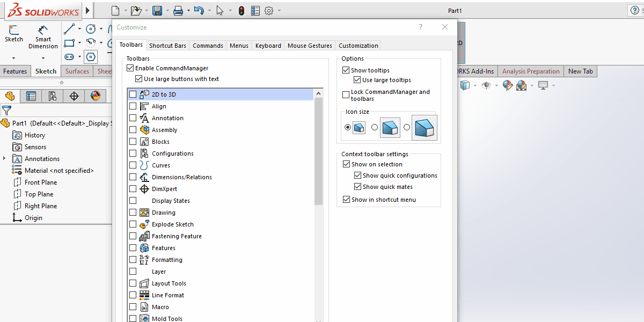Screen dimensions: 644x322
Task: Toggle Use large buttons with text
Action: [138, 79]
